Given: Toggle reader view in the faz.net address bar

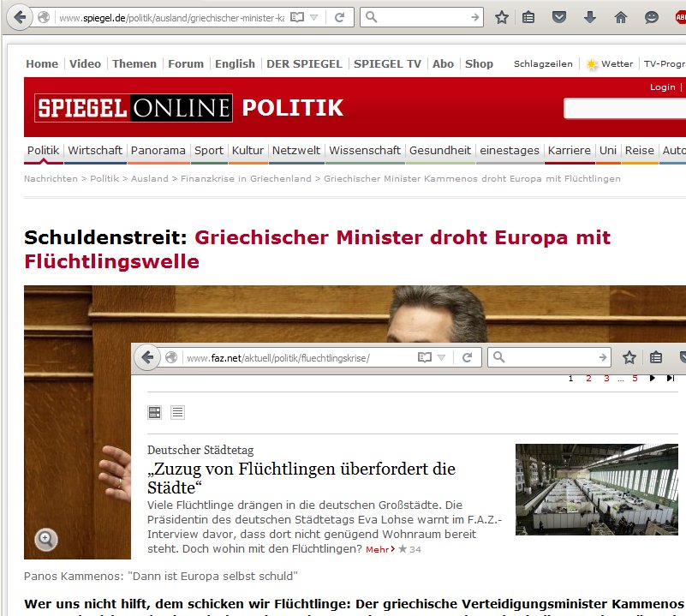Looking at the screenshot, I should click(425, 358).
